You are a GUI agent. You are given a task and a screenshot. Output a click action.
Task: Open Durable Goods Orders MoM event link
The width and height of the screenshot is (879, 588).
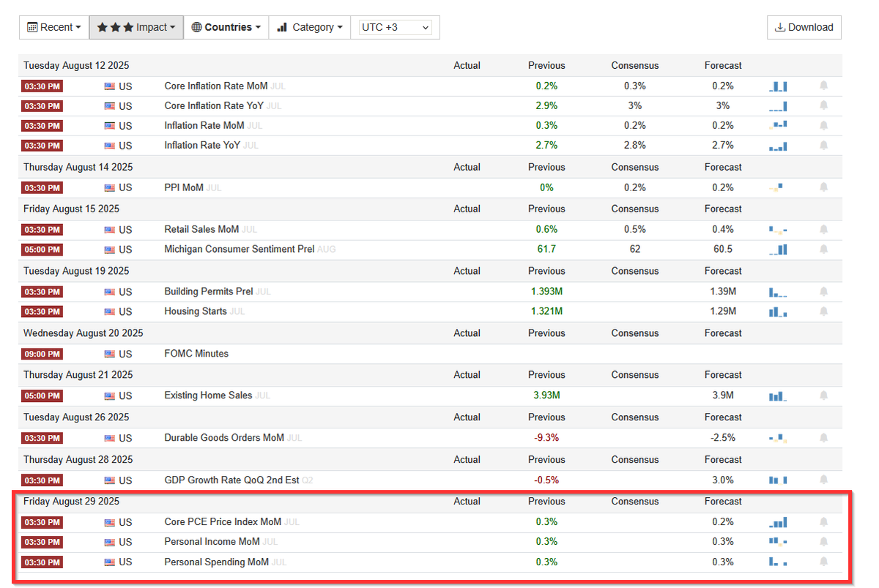coord(224,438)
